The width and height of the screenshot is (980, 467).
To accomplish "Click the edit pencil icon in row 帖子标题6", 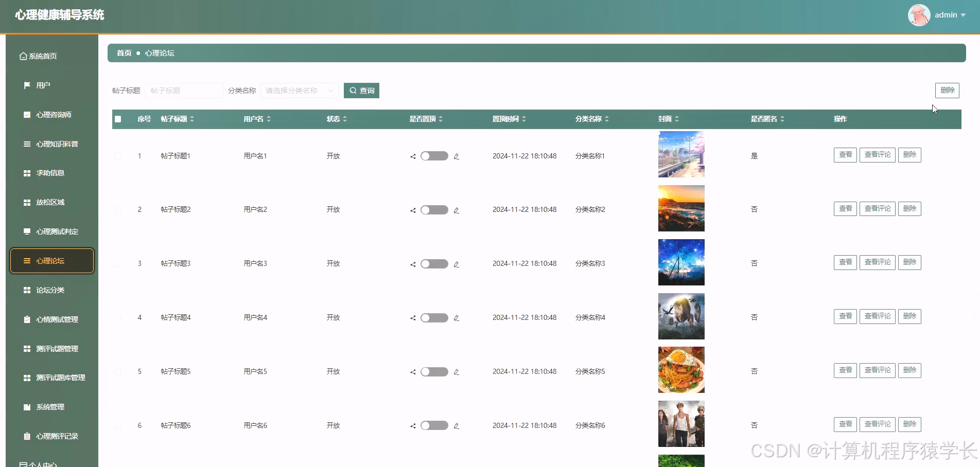I will [x=457, y=426].
